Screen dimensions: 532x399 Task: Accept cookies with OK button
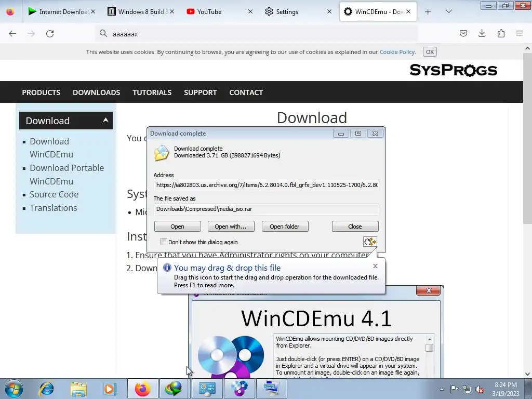[430, 52]
